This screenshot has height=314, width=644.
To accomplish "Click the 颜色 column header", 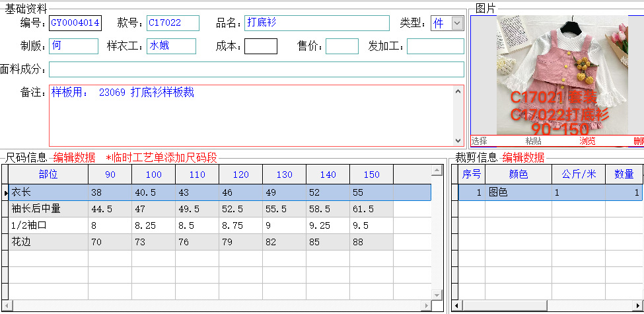I will click(x=519, y=175).
